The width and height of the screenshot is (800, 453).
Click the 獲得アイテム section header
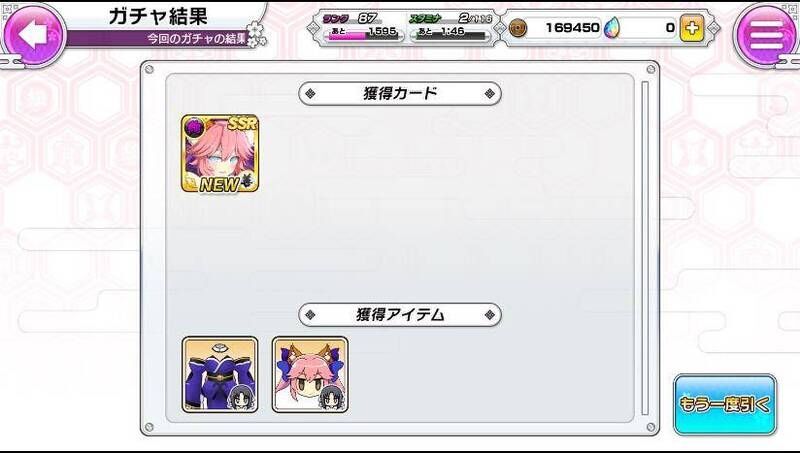click(400, 315)
